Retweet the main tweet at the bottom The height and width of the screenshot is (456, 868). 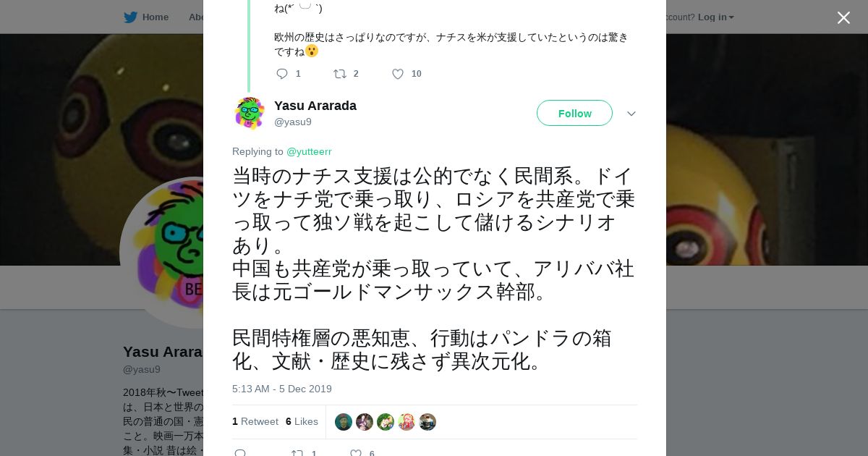click(x=297, y=453)
